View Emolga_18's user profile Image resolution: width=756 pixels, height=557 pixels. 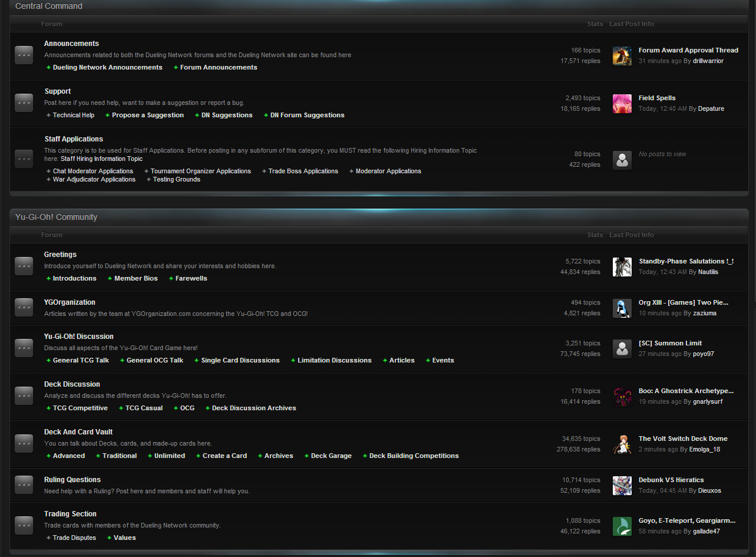(705, 449)
